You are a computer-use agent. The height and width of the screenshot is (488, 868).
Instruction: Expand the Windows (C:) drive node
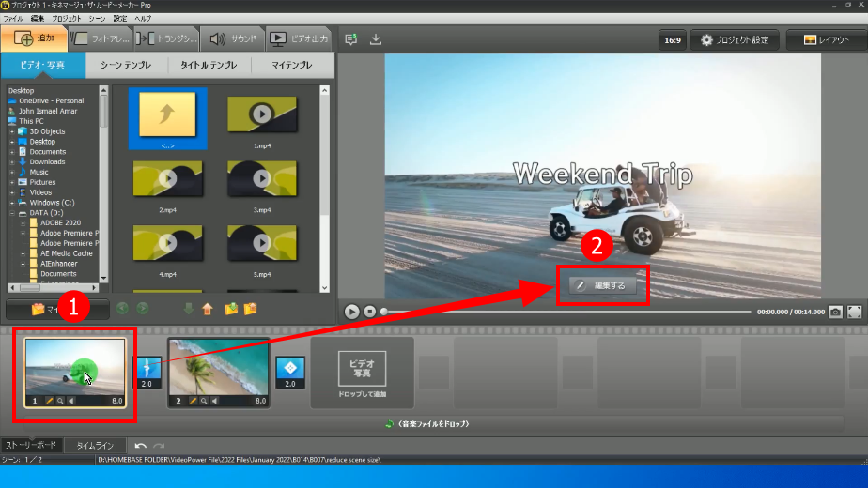pos(12,203)
